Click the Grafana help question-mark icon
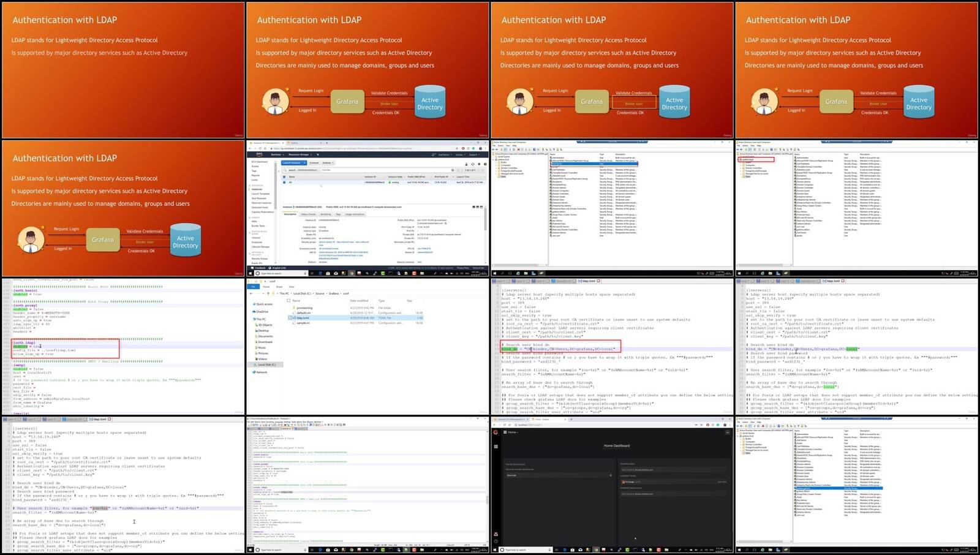This screenshot has height=555, width=980. (x=496, y=542)
